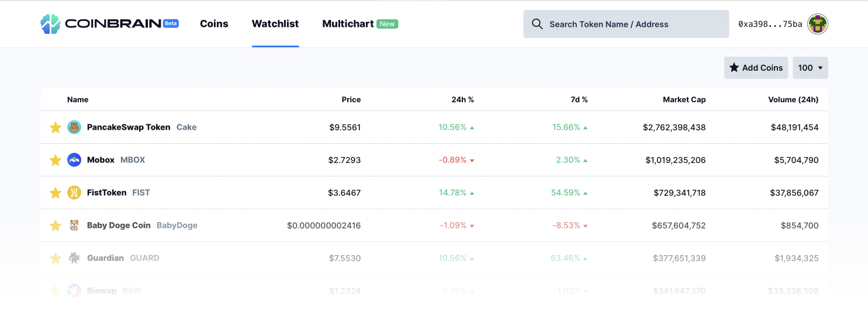This screenshot has height=319, width=868.
Task: Click PancakeSwap 7d change 15.66%
Action: tap(570, 127)
